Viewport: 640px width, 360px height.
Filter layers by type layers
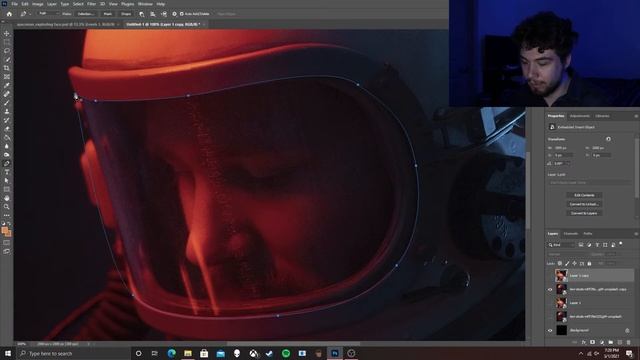[597, 245]
